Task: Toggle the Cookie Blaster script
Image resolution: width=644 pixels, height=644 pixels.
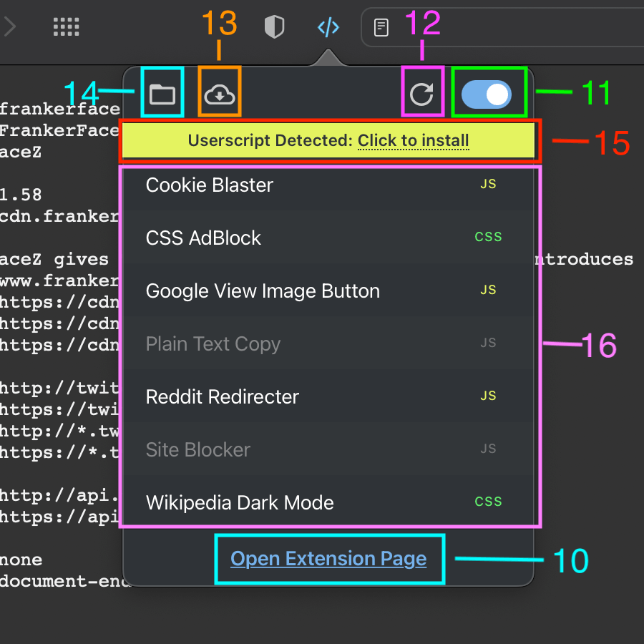Action: tap(328, 185)
